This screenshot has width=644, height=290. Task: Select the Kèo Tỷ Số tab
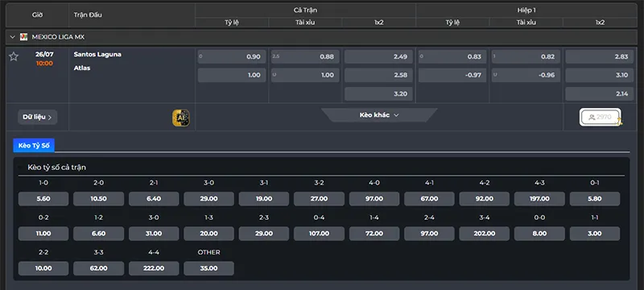(34, 146)
